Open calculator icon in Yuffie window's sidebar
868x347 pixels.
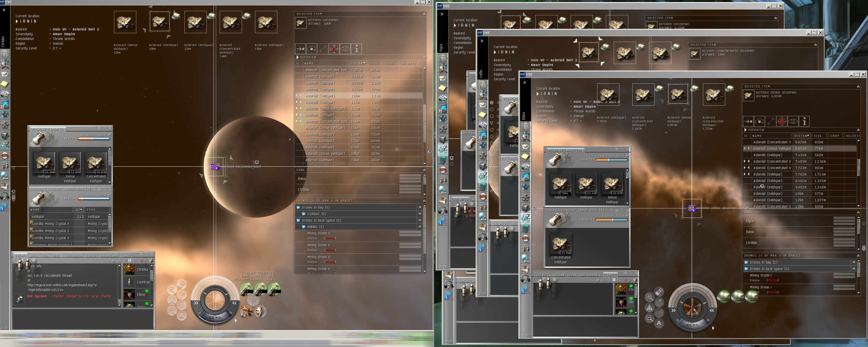[x=483, y=186]
